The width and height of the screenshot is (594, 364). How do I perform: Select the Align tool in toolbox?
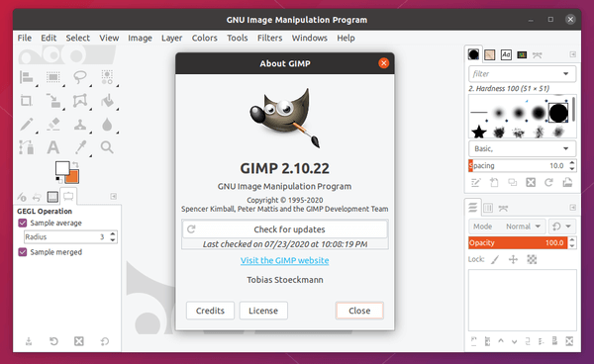(x=27, y=77)
